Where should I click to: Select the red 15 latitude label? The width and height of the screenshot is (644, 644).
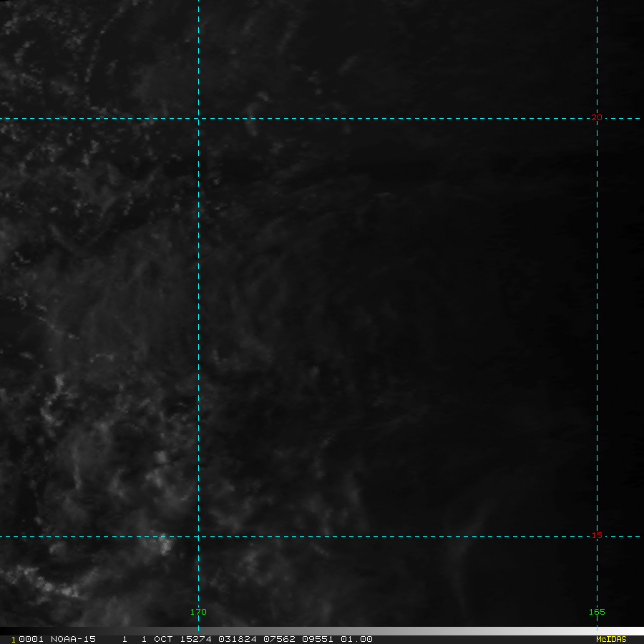click(x=597, y=535)
